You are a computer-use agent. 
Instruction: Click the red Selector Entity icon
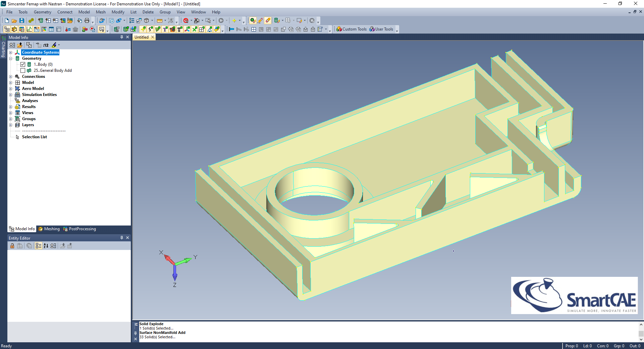[186, 20]
